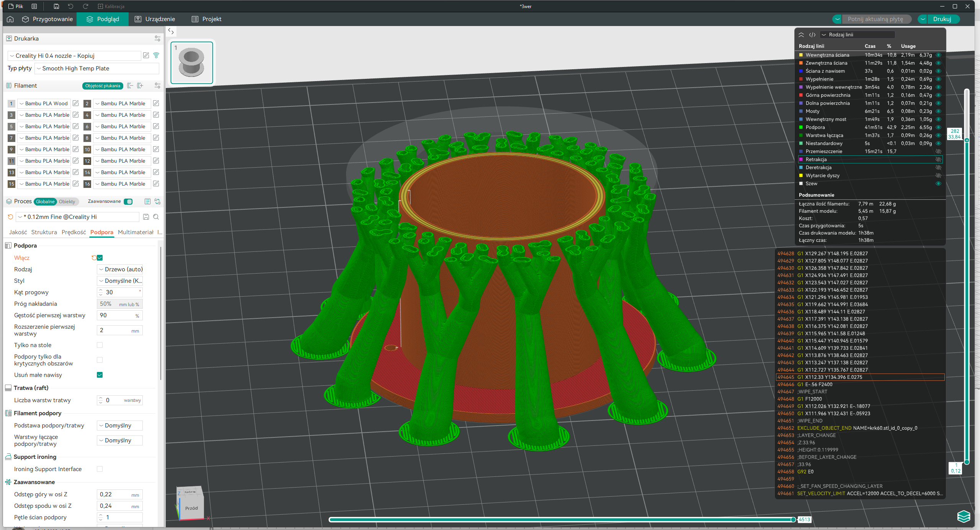Screen dimensions: 980x530
Task: Open the process settings list icon
Action: pos(147,202)
